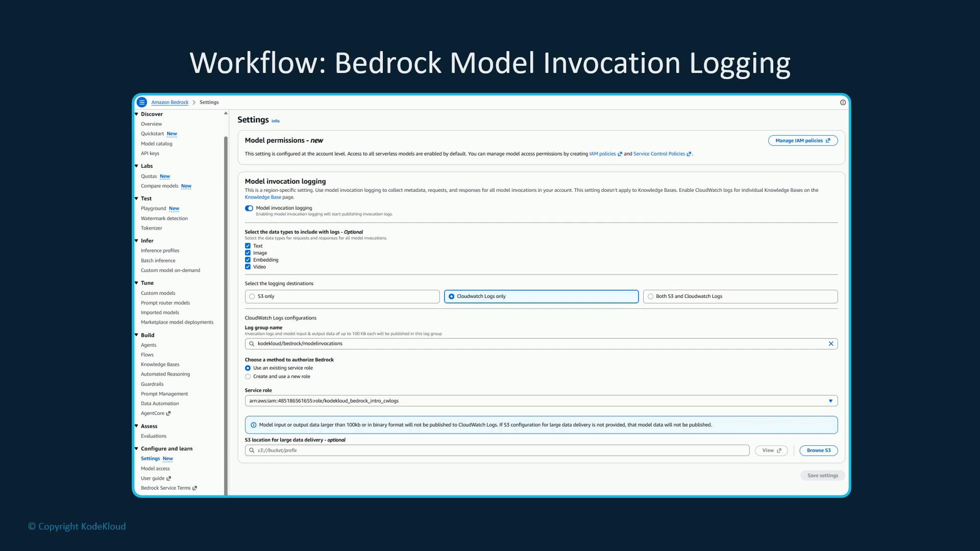980x551 pixels.
Task: Open the Knowledge Base page link
Action: 263,197
